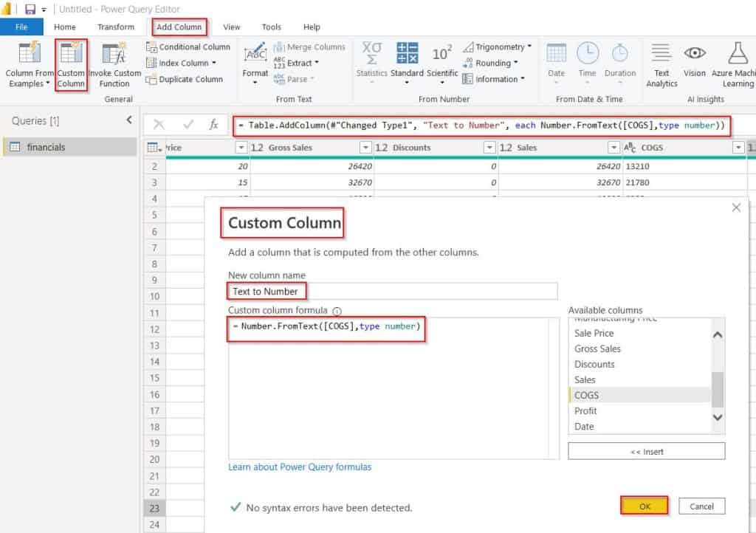This screenshot has width=756, height=533.
Task: Click the Save icon in title bar
Action: coord(30,9)
